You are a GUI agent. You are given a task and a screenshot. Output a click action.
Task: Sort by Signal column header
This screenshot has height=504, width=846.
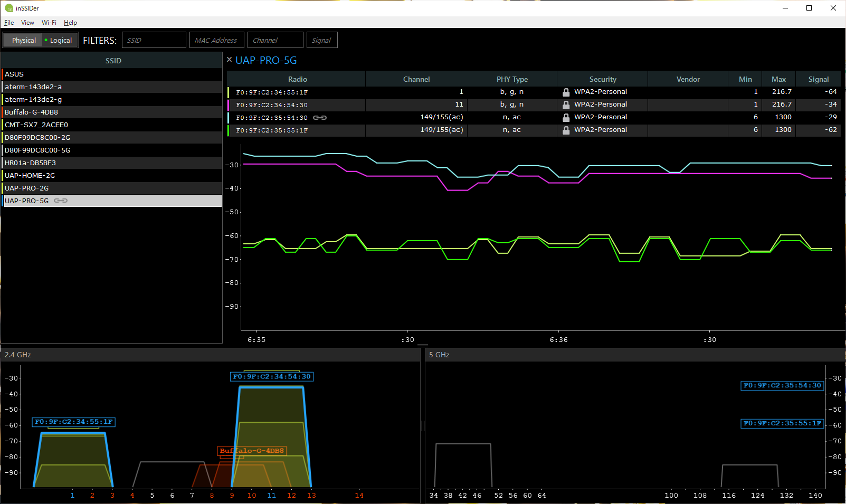click(819, 79)
